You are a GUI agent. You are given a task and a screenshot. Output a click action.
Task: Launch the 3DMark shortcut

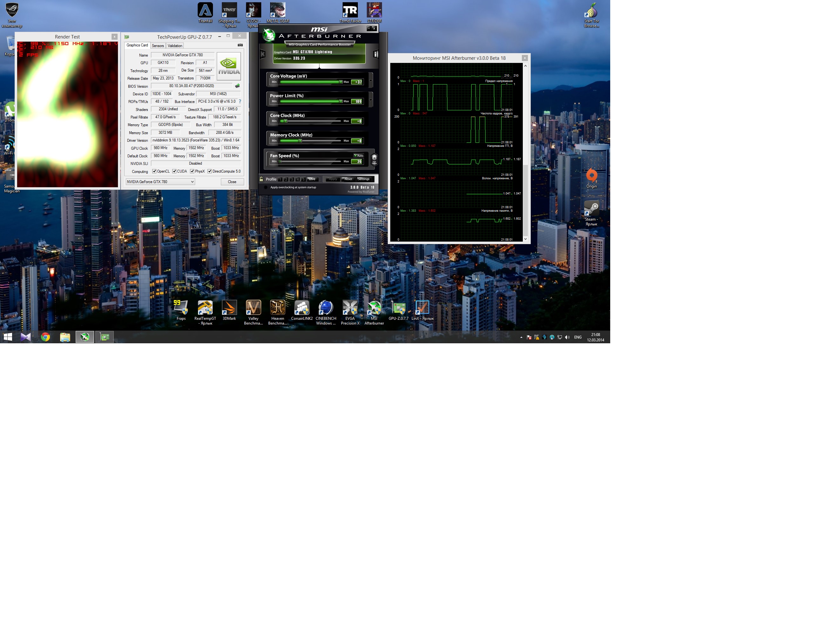coord(229,310)
